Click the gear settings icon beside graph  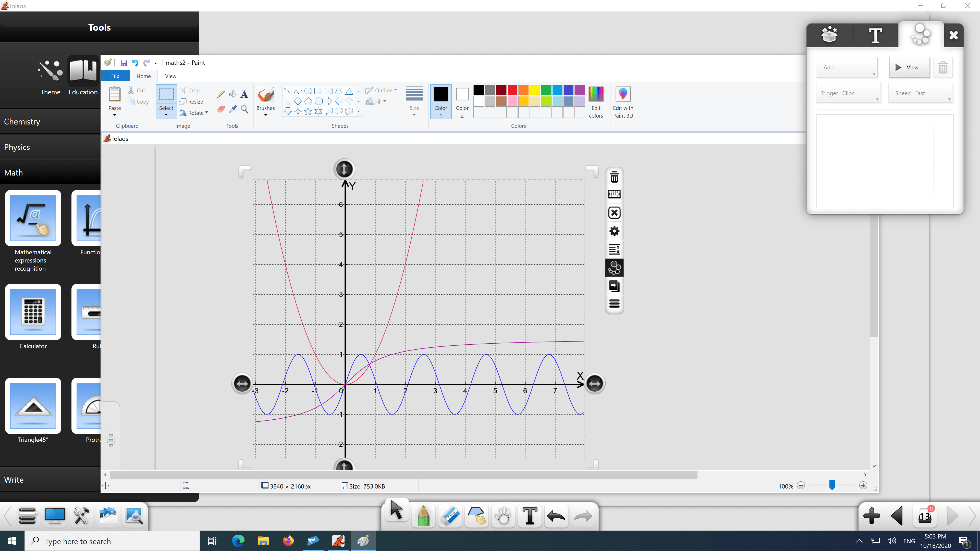(614, 231)
